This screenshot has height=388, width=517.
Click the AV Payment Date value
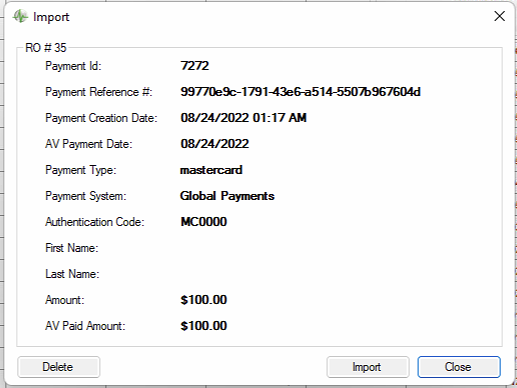click(x=215, y=144)
